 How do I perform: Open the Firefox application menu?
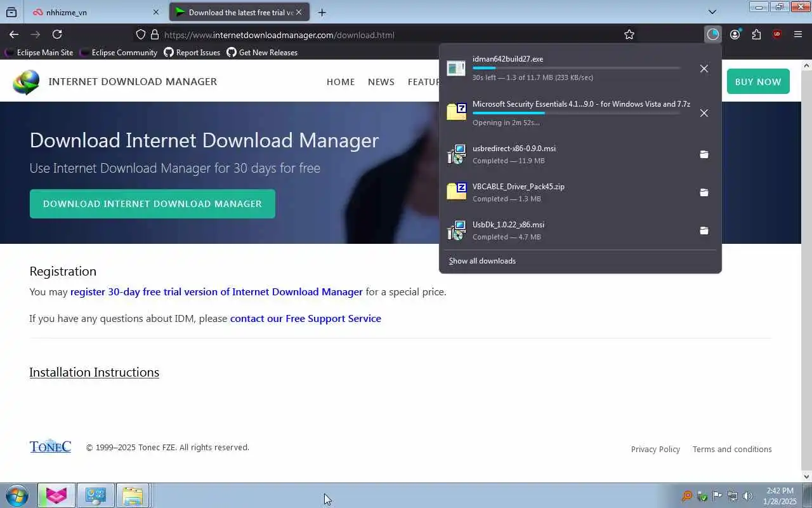click(798, 34)
